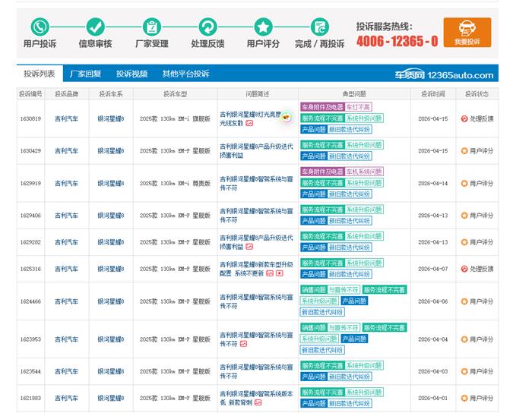
Task: Click the 用户投诉 phone step icon
Action: (x=40, y=27)
